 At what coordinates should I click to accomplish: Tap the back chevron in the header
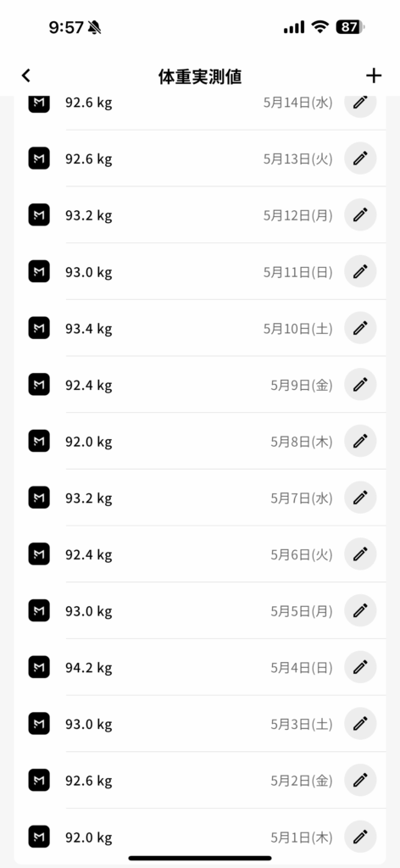26,75
